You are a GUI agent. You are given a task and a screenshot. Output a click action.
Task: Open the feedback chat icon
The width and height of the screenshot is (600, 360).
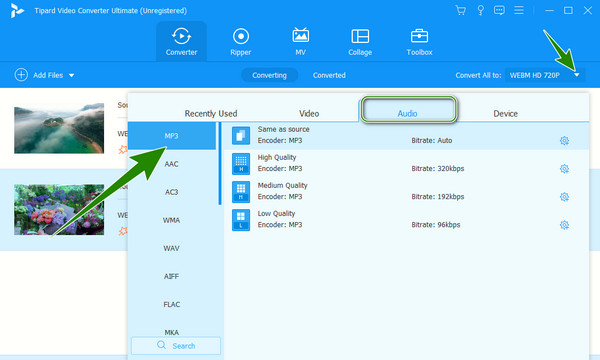pos(499,10)
